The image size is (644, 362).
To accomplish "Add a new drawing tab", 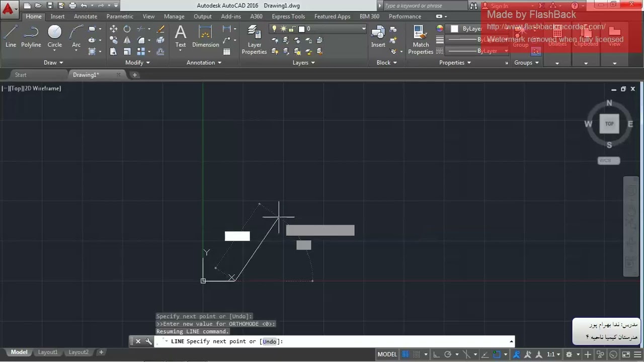I will coord(134,75).
